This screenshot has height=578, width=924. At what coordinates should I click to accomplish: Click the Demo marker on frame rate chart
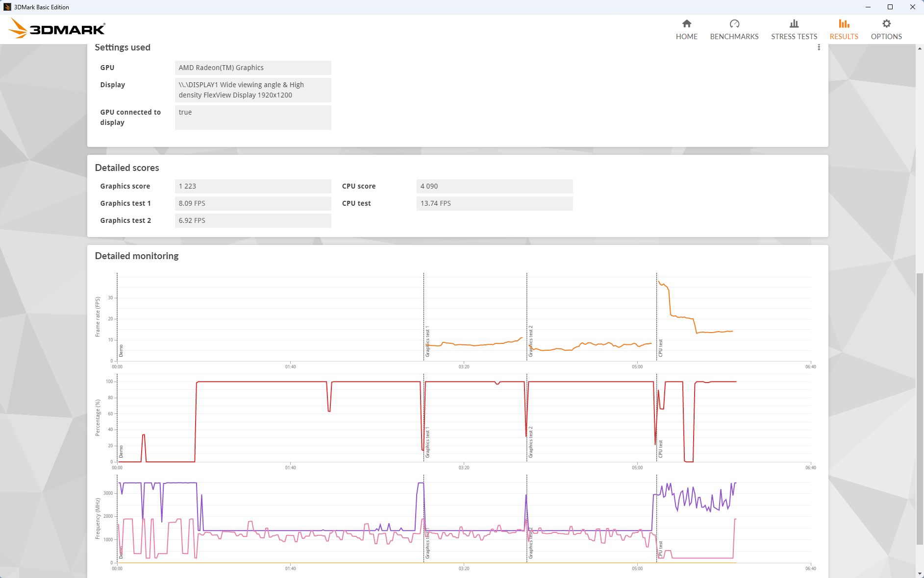point(121,351)
